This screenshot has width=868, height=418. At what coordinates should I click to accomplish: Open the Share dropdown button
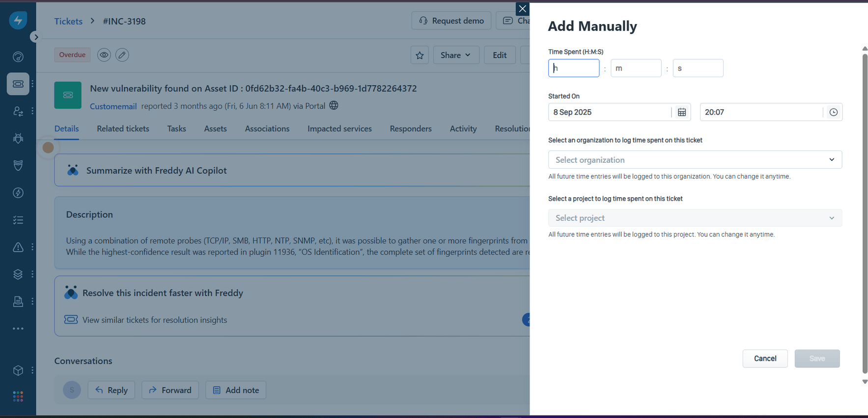[456, 55]
